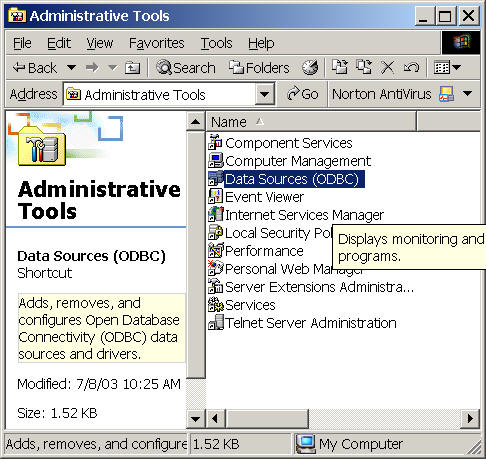Open the Tools menu
This screenshot has height=459, width=486.
pyautogui.click(x=216, y=43)
